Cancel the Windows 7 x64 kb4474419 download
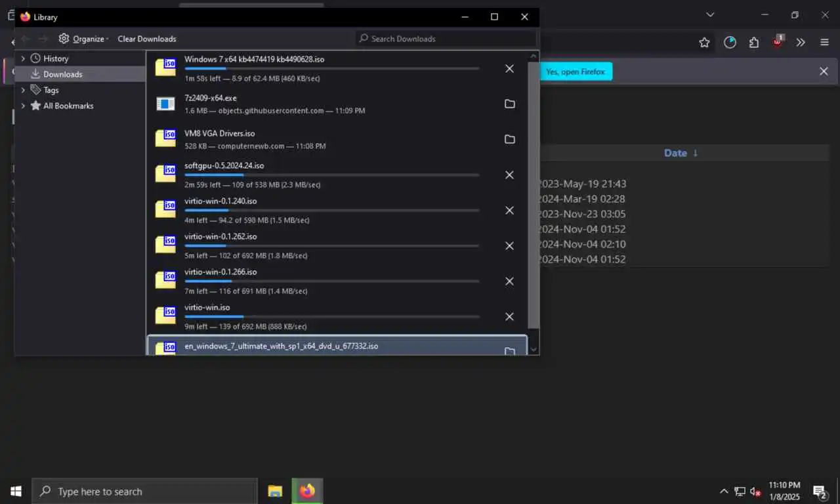 (509, 68)
